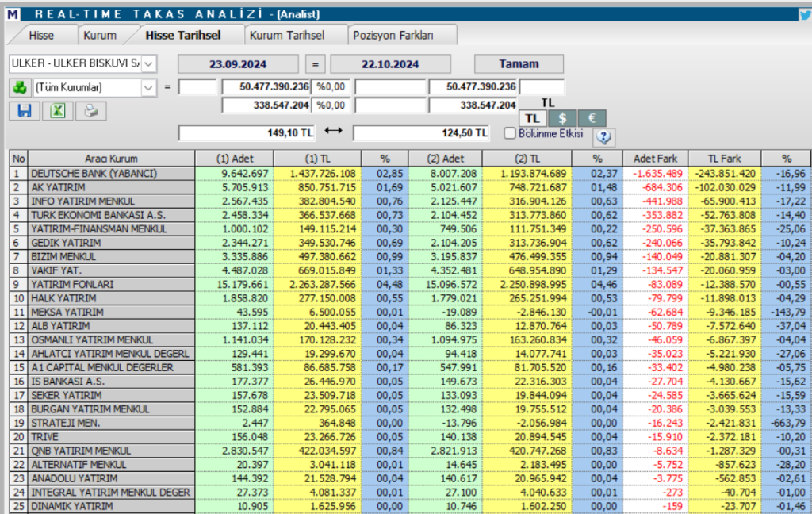This screenshot has height=514, width=812.
Task: Enable the Bölünme Etkisi checkbox
Action: click(x=509, y=133)
